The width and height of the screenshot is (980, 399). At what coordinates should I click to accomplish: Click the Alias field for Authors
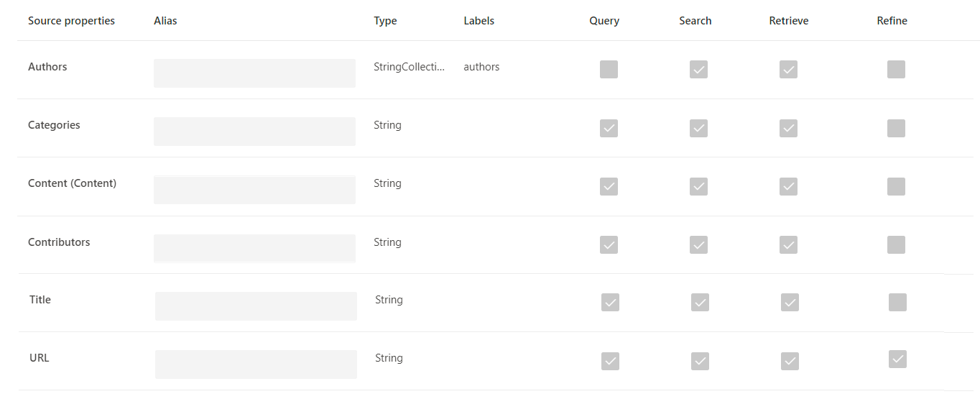(x=254, y=73)
